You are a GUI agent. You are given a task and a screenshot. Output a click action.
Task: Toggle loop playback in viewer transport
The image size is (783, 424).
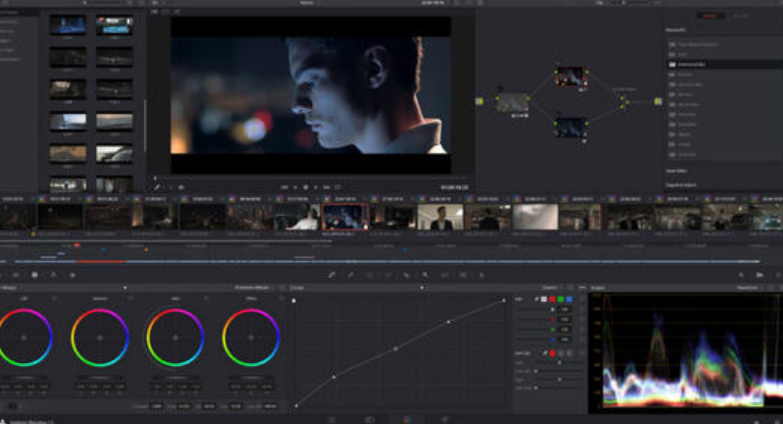338,187
